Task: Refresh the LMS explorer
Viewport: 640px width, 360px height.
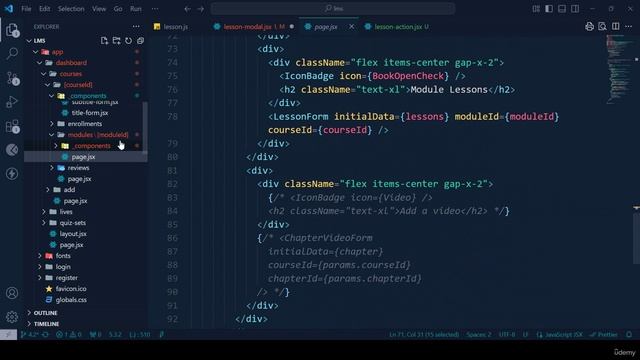Action: 129,40
